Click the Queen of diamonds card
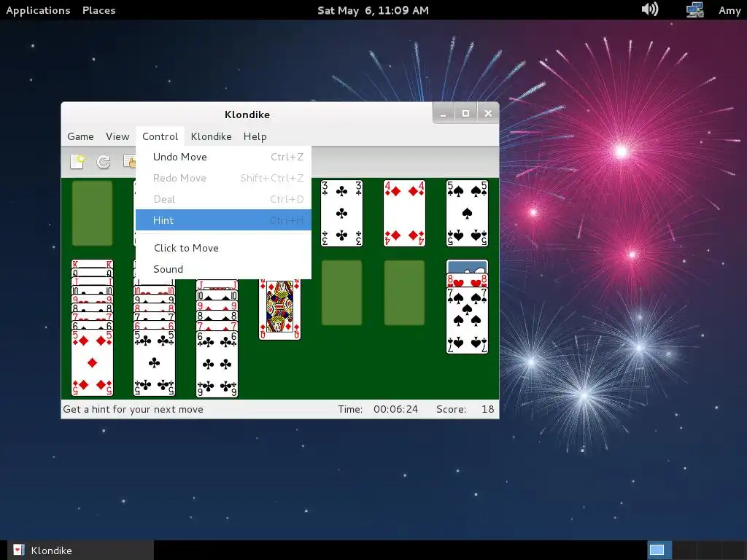Viewport: 747px width, 560px height. pos(279,309)
